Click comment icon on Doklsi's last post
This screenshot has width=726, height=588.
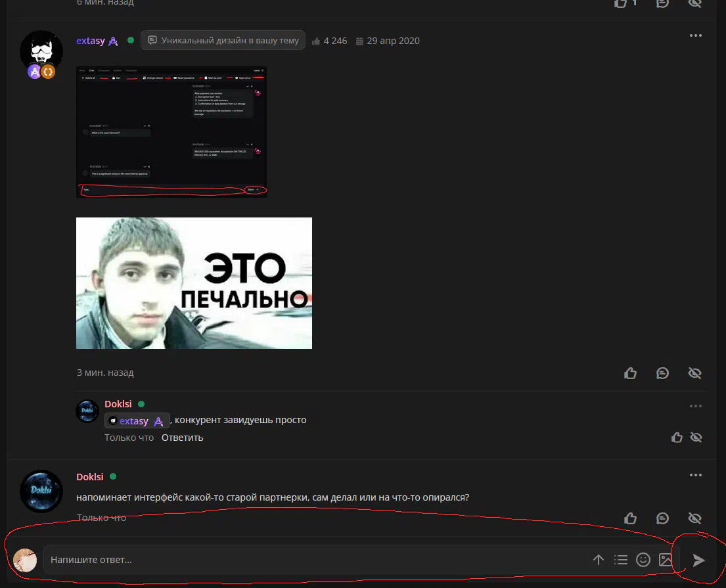662,518
